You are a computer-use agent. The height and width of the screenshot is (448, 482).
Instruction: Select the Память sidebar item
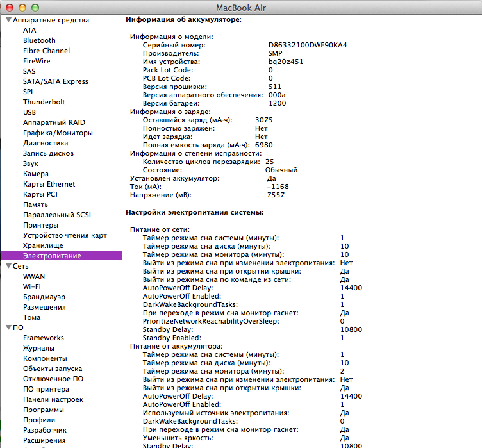tap(35, 204)
